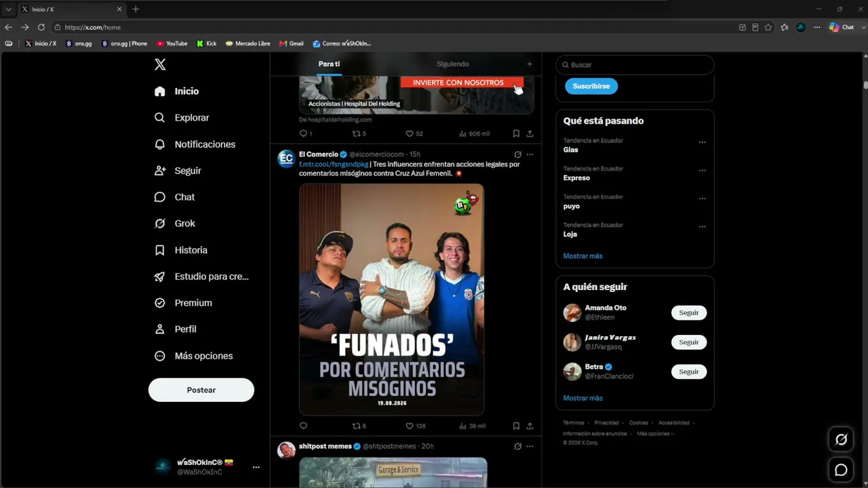Open the YouTube bookmark
This screenshot has width=868, height=488.
[x=172, y=43]
